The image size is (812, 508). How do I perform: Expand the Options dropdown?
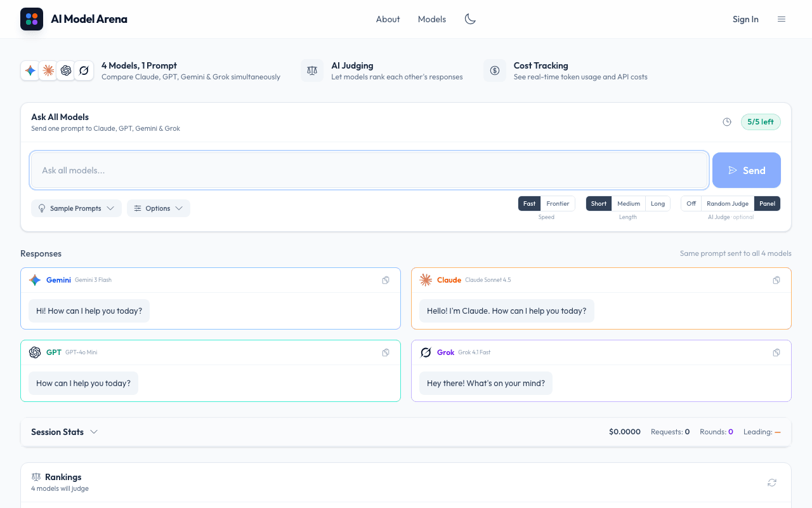coord(158,208)
